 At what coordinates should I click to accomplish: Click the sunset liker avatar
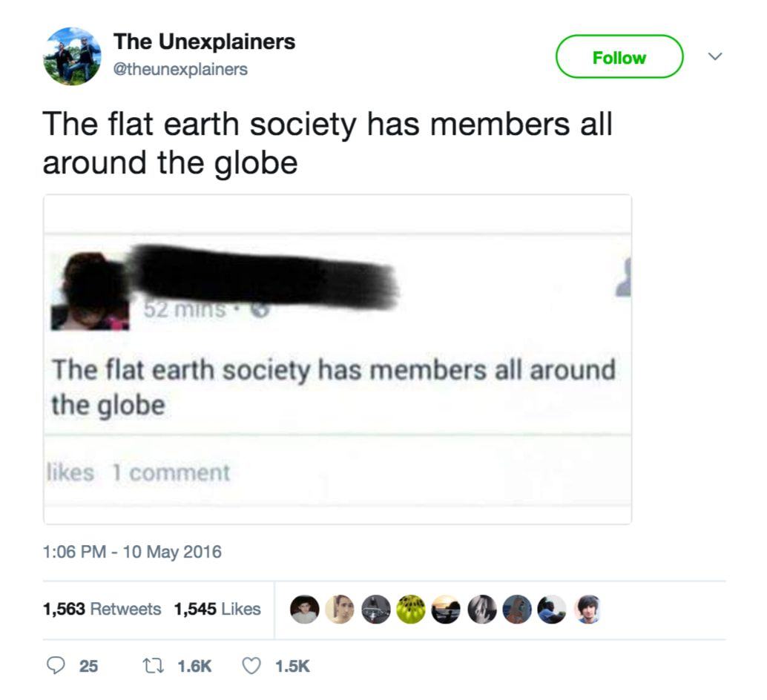446,609
